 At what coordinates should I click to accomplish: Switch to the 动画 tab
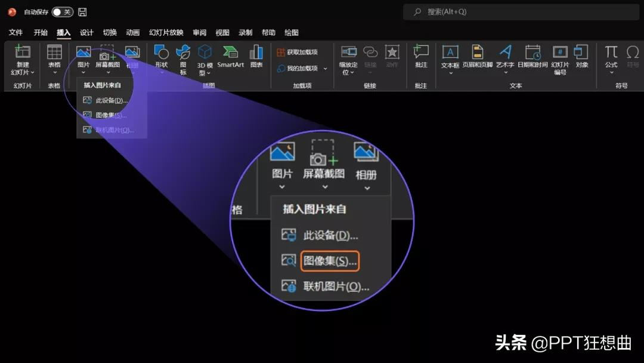132,32
